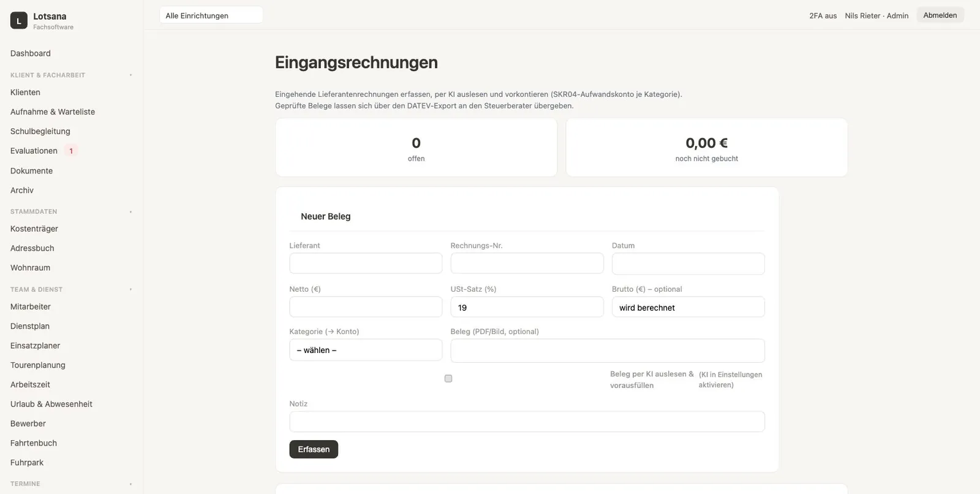The height and width of the screenshot is (494, 980).
Task: Click the Brutto field showing wird berechnet
Action: [x=688, y=307]
